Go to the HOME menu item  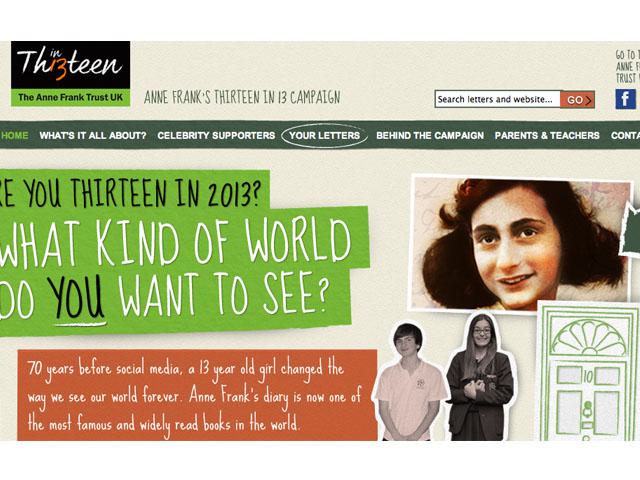(x=15, y=136)
